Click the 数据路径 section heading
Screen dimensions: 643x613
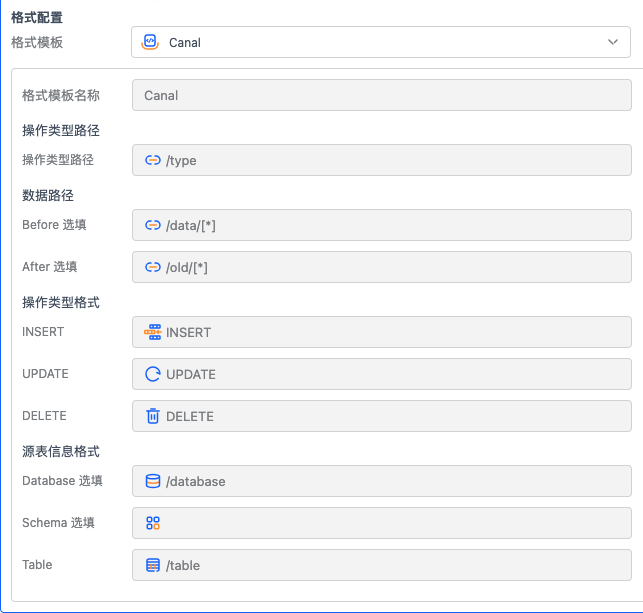click(48, 195)
